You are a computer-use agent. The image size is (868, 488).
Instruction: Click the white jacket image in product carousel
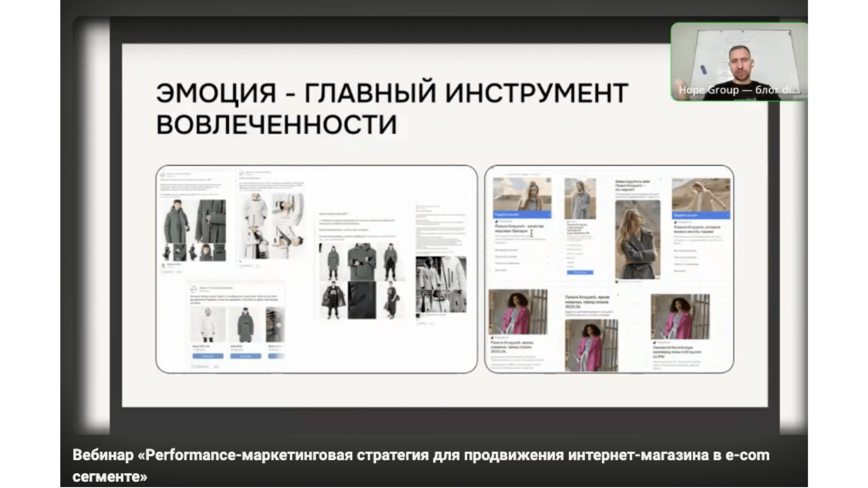tap(208, 325)
